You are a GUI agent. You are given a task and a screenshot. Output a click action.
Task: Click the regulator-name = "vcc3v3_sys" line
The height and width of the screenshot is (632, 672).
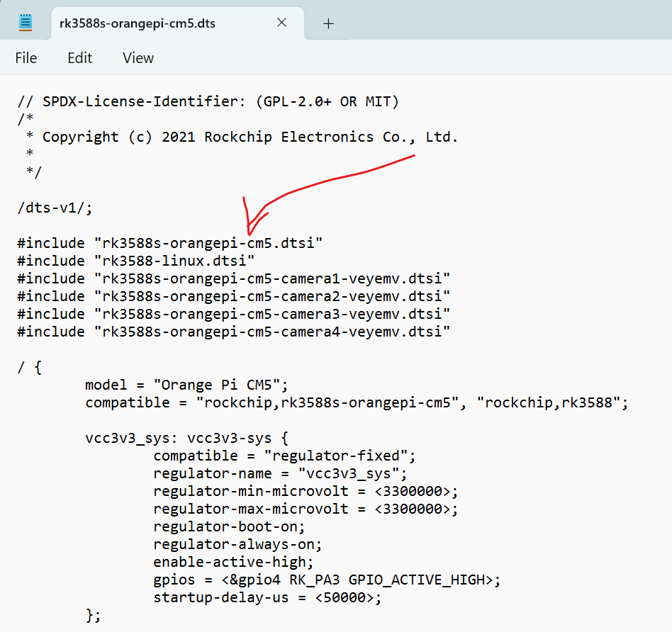(280, 473)
